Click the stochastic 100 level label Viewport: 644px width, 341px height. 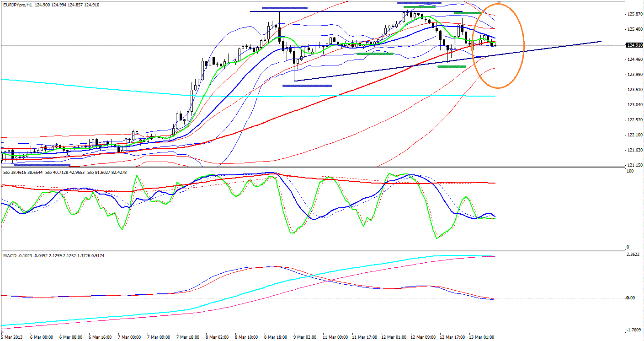click(630, 171)
